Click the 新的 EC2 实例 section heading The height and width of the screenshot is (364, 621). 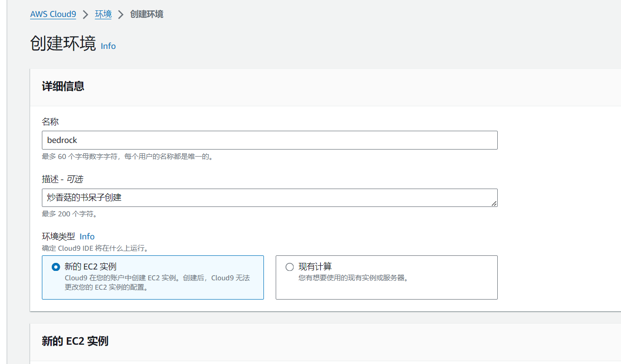pyautogui.click(x=75, y=341)
